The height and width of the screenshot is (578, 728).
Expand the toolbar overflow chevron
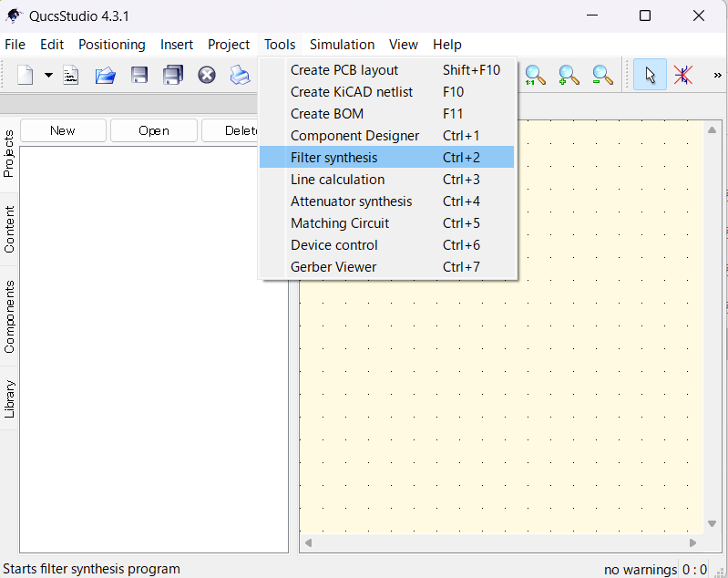tap(717, 75)
